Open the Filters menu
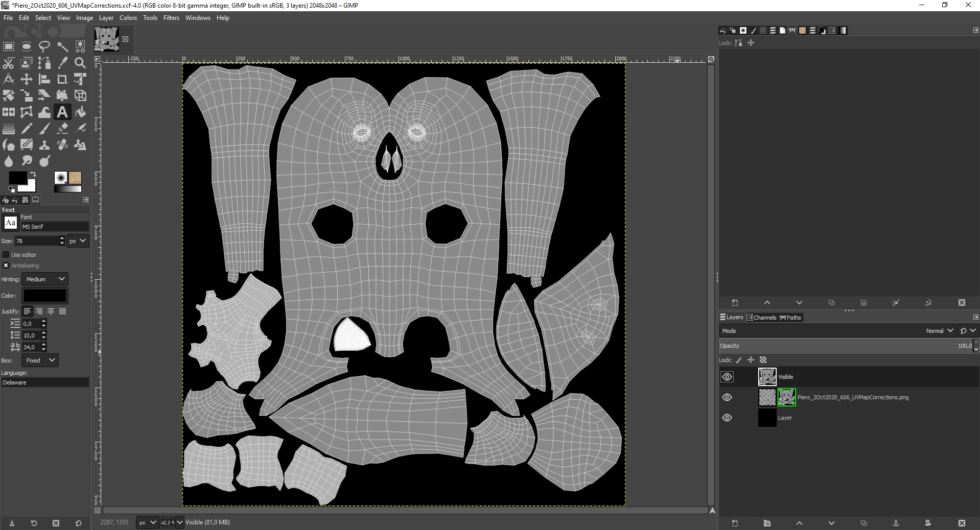Viewport: 980px width, 530px height. pos(171,18)
